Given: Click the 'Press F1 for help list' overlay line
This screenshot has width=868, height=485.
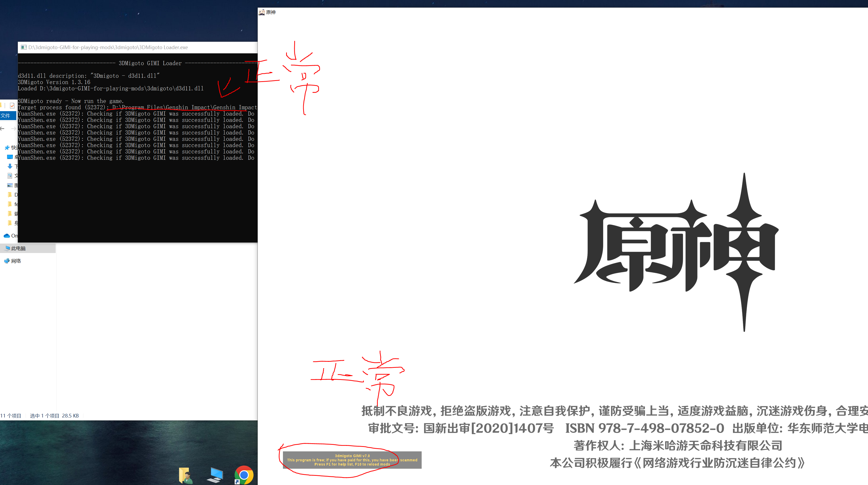Looking at the screenshot, I should coord(352,465).
